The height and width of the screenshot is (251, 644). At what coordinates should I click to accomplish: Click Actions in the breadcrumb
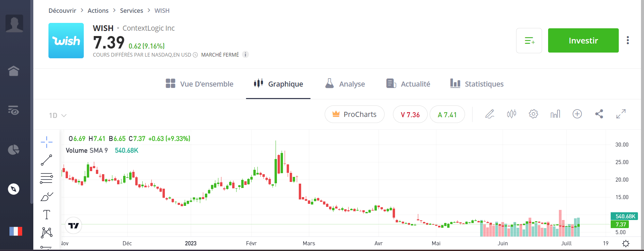[x=98, y=11]
